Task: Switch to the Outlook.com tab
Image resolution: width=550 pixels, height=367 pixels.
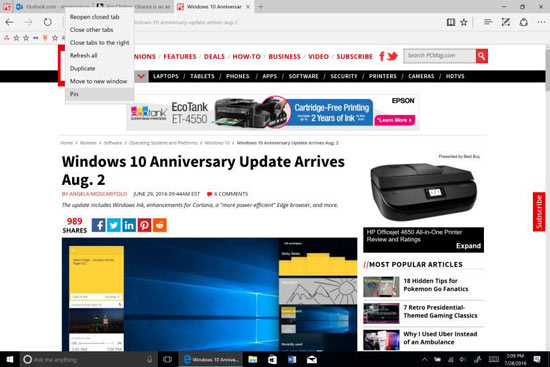Action: coord(53,7)
